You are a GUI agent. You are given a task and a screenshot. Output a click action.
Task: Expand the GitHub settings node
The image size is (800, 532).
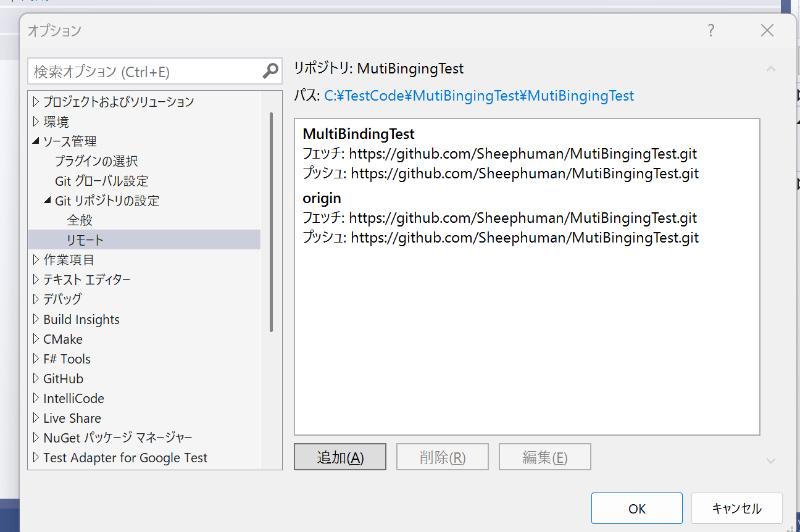click(36, 378)
